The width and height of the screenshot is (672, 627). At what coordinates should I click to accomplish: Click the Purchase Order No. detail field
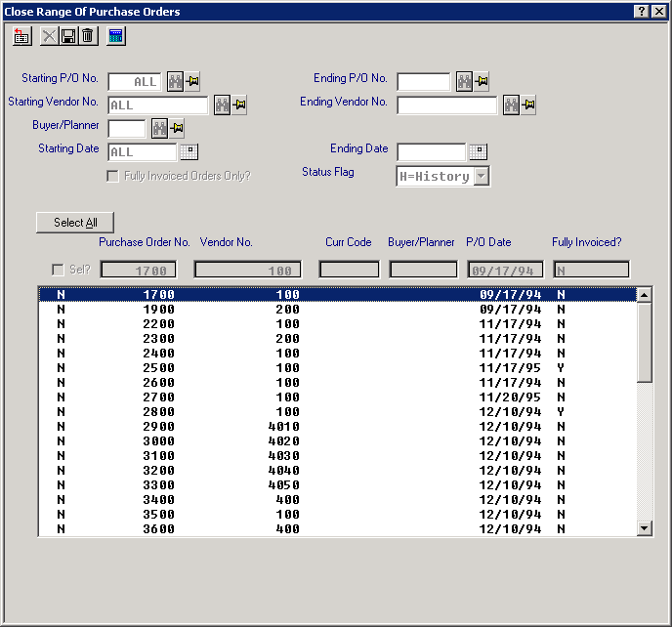pos(139,270)
